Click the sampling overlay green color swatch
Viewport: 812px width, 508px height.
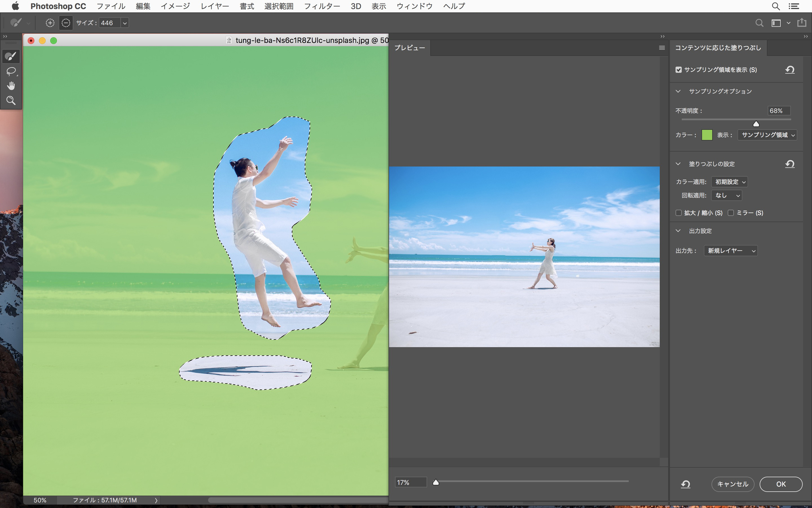(x=707, y=135)
